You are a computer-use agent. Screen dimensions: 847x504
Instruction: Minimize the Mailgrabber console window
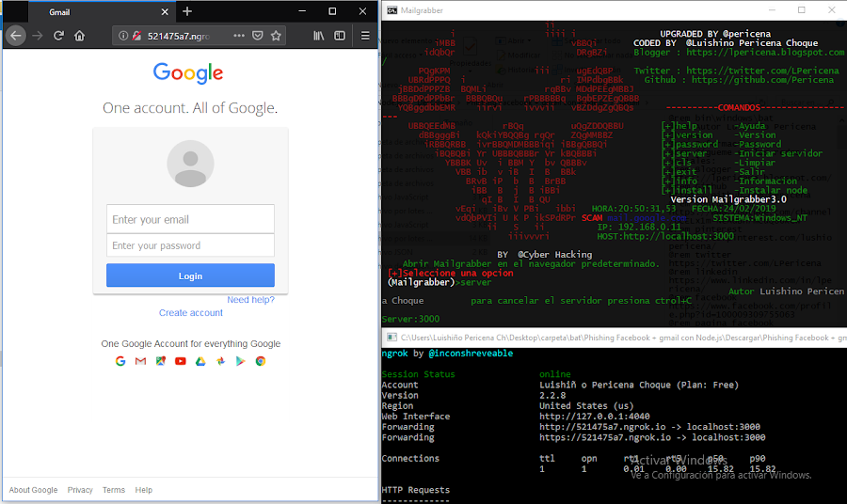pyautogui.click(x=772, y=10)
